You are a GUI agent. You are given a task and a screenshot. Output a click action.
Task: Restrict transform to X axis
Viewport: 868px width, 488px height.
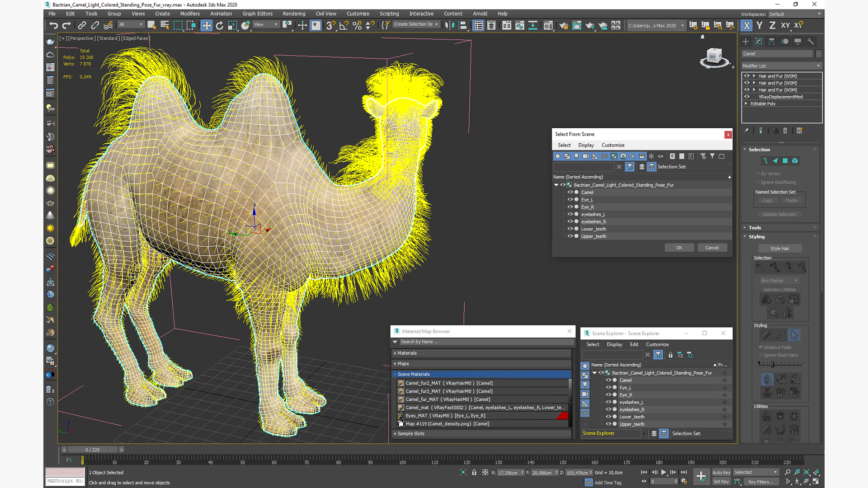[x=746, y=26]
